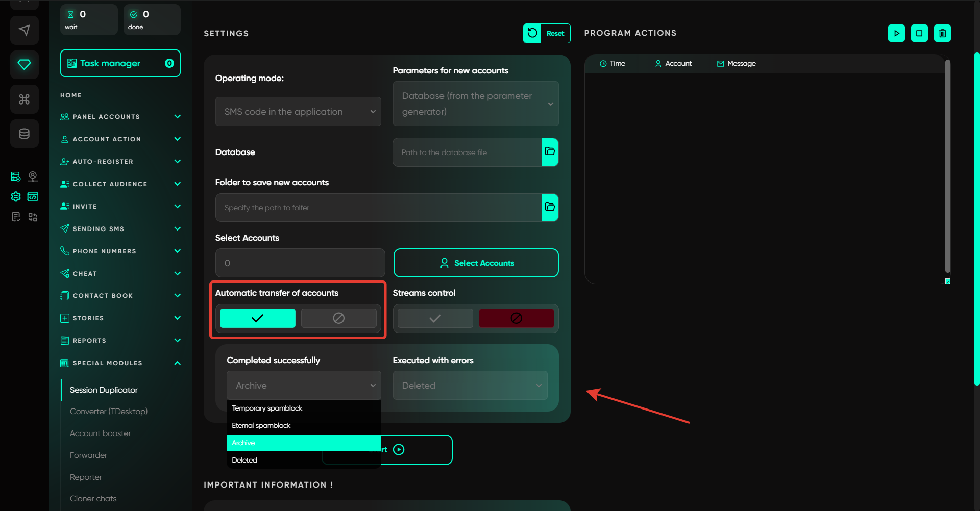Click the play icon in Program Actions
Viewport: 980px width, 511px height.
pos(896,33)
